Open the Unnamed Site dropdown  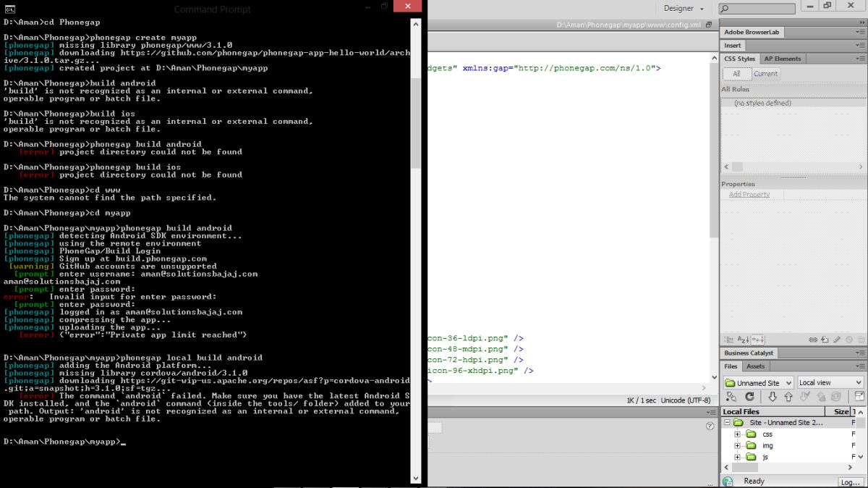click(758, 382)
